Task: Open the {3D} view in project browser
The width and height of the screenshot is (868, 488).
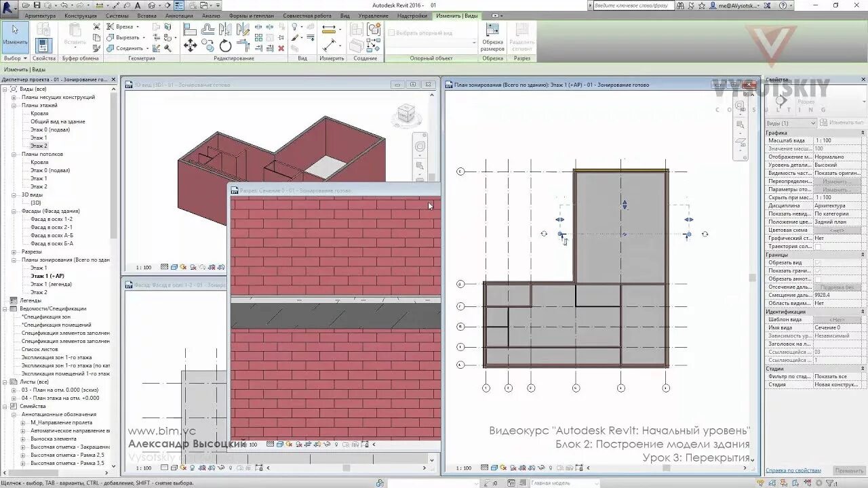Action: (36, 203)
